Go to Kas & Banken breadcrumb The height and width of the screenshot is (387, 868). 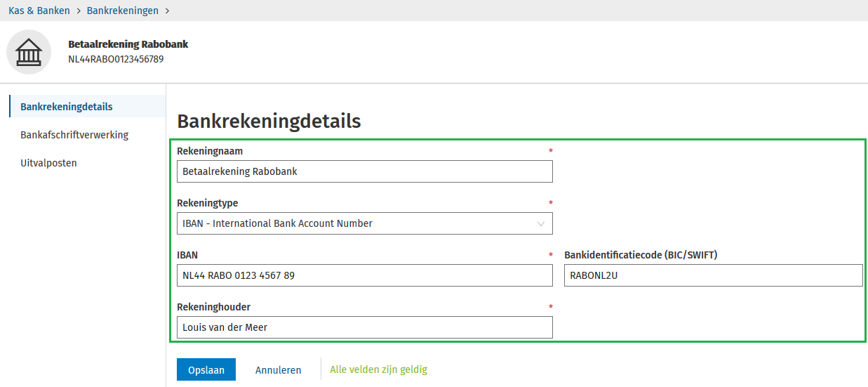(39, 11)
